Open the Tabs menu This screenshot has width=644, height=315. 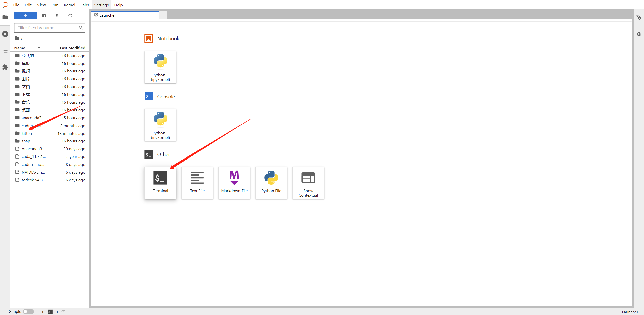tap(85, 5)
